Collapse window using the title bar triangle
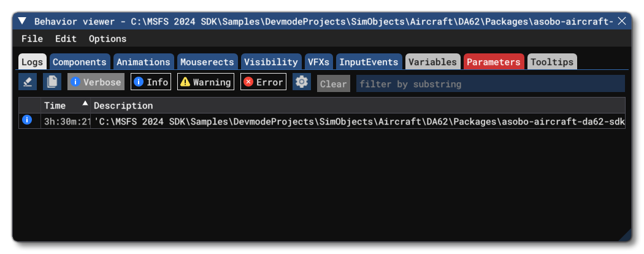644x254 pixels. [23, 21]
